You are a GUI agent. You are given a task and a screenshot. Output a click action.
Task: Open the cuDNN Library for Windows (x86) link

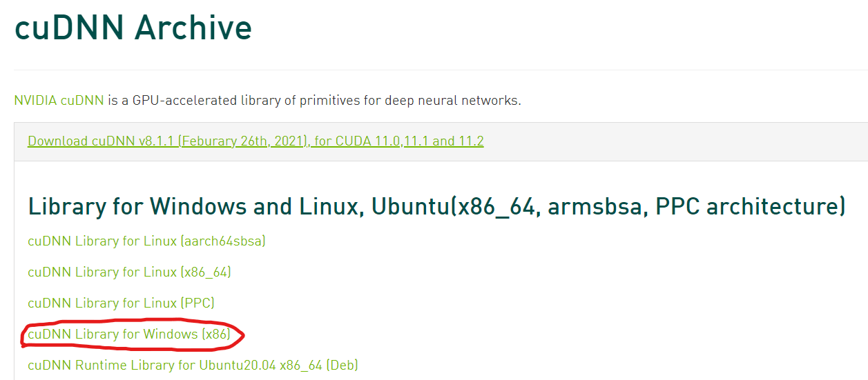(x=128, y=334)
